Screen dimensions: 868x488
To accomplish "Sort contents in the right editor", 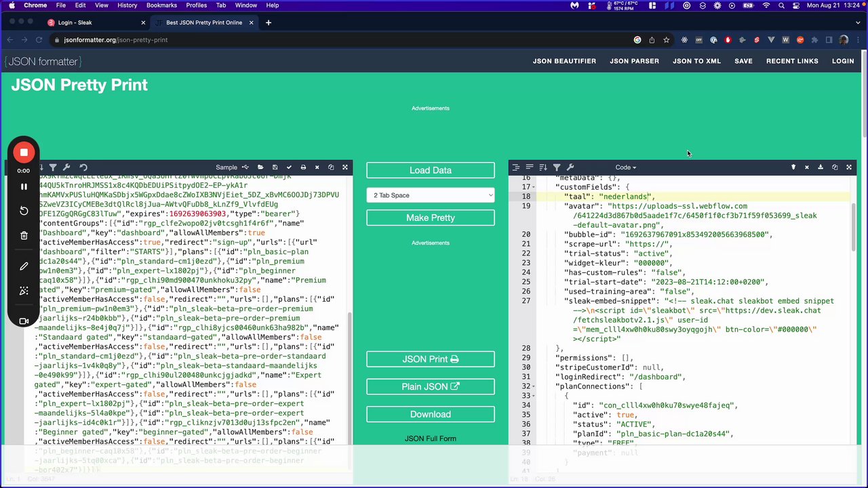I will 542,167.
